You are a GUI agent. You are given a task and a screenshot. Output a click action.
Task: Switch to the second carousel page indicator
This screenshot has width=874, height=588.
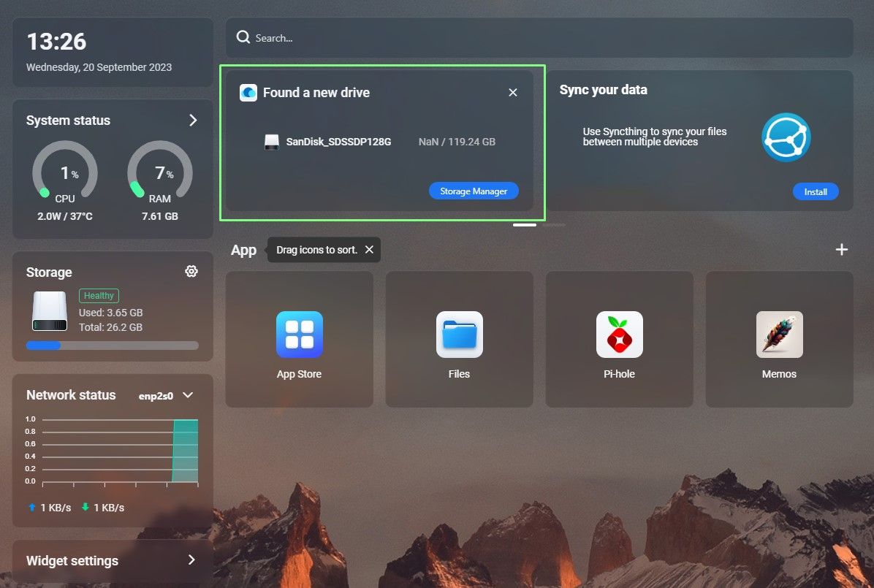pos(554,225)
